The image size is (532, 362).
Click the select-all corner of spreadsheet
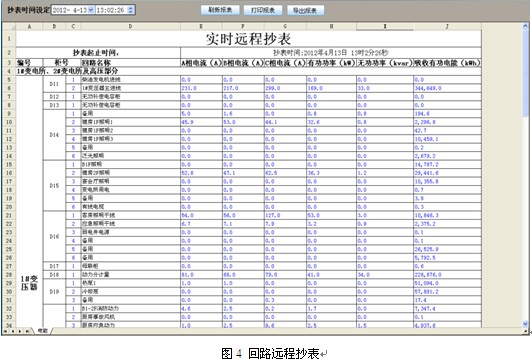tap(9, 26)
